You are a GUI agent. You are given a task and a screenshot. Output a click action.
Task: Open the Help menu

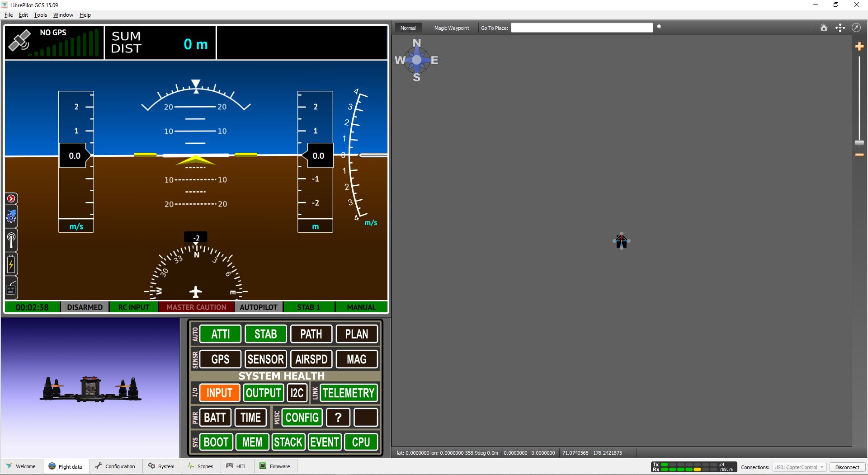[85, 15]
